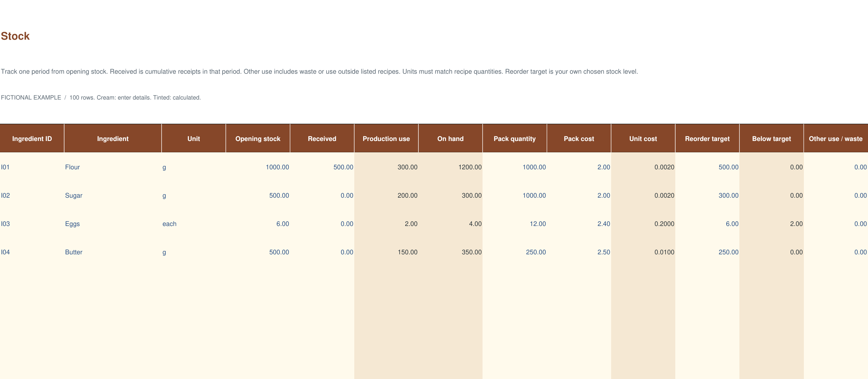Select the Received cell for Flour
This screenshot has height=379, width=868.
pos(322,167)
